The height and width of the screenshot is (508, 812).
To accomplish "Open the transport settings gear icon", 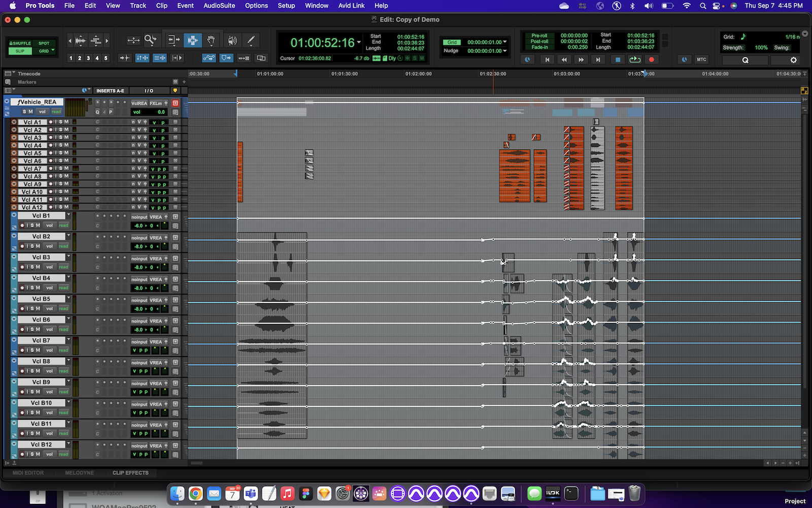I will (x=793, y=60).
